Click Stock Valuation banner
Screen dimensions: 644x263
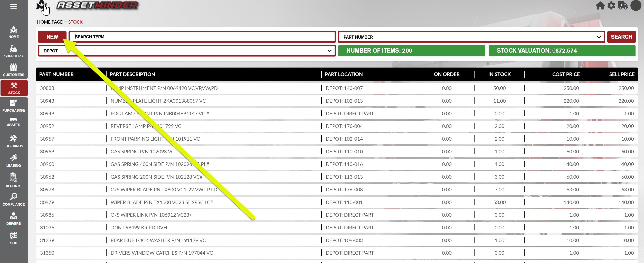point(562,51)
